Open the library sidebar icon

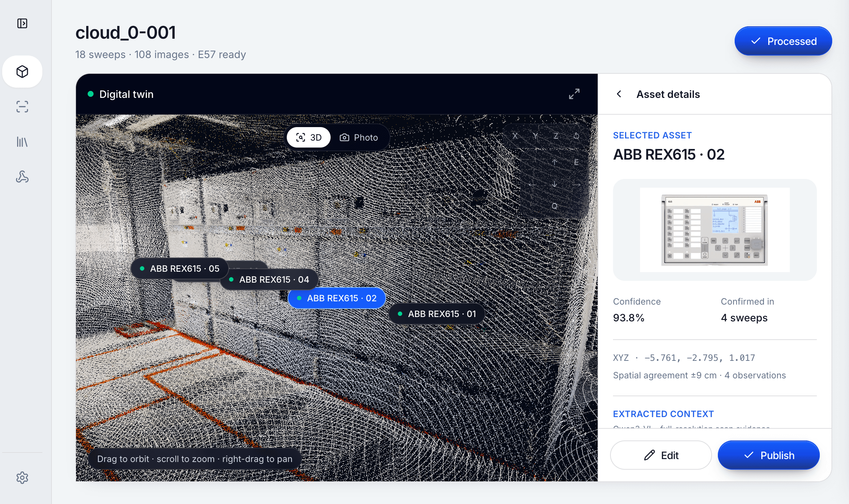[x=22, y=142]
